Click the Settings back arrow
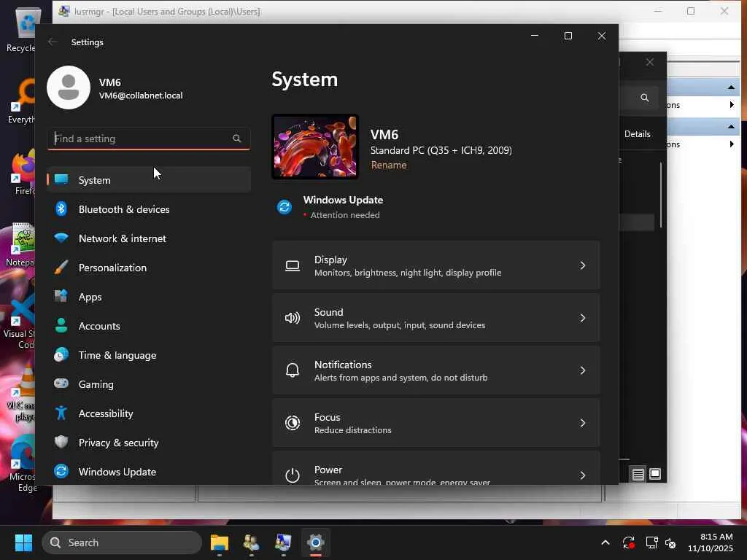 point(53,42)
